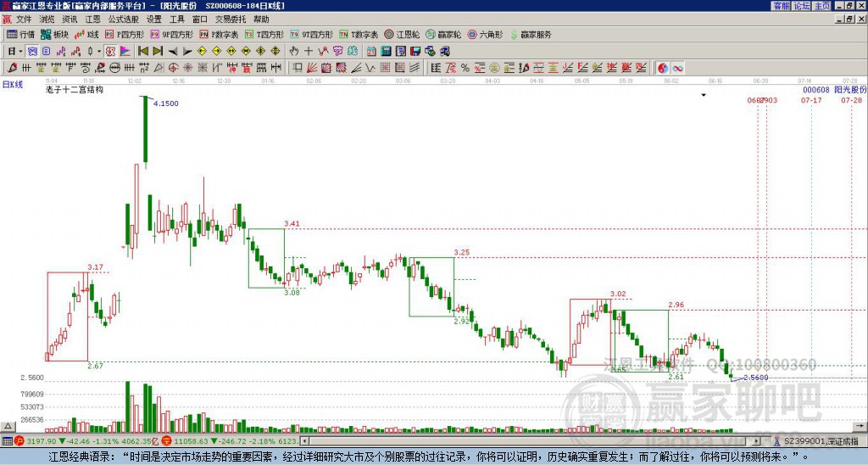The height and width of the screenshot is (465, 868).
Task: Open 赢家服务 from the toolbar
Action: point(531,34)
